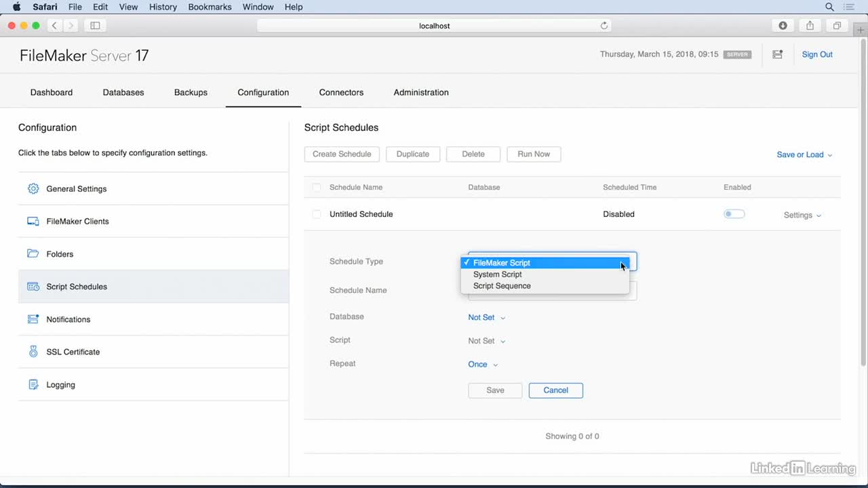Switch to the Administration tab
The image size is (868, 488).
(421, 92)
